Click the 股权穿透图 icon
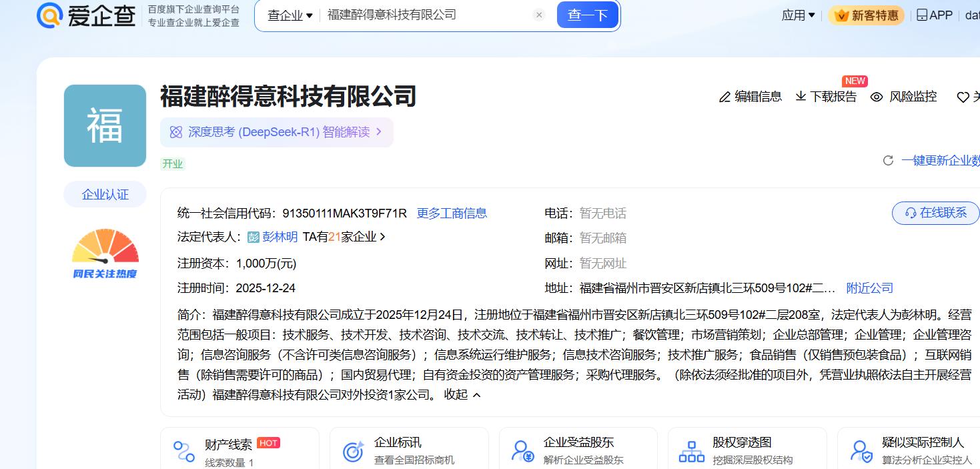 coord(691,451)
